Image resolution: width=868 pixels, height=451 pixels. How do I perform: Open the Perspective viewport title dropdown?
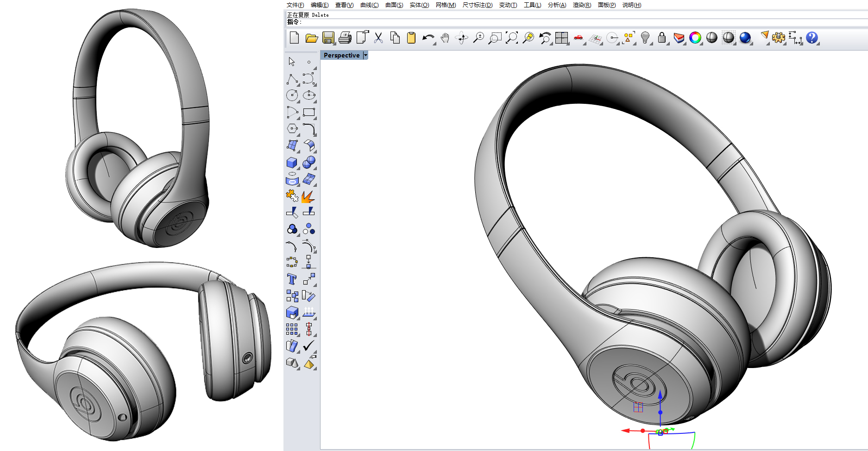pos(365,55)
